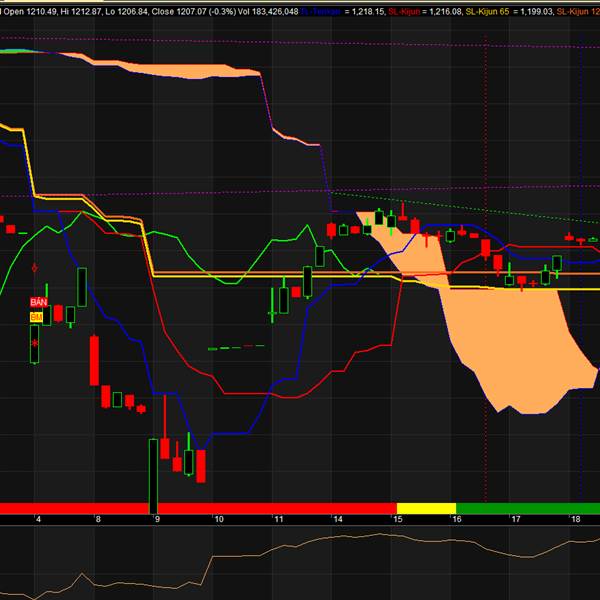This screenshot has width=600, height=600.
Task: Click the tall black candle above date 9
Action: [x=153, y=476]
